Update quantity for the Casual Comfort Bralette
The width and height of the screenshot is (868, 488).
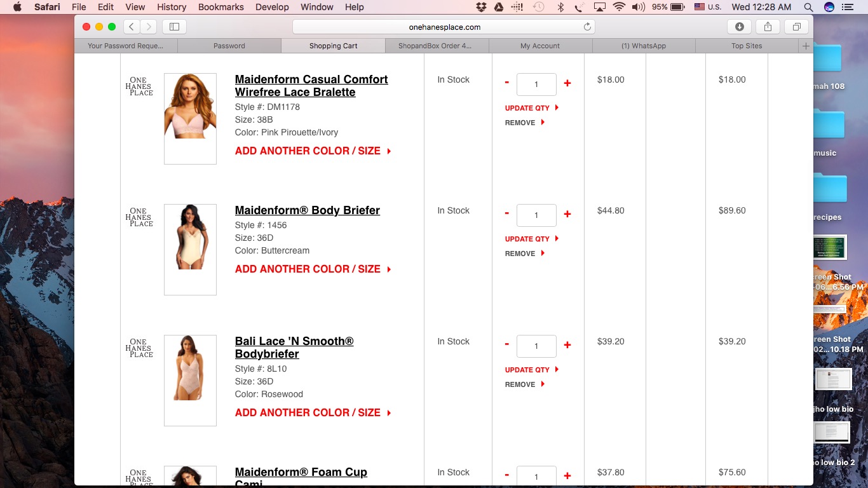[532, 108]
